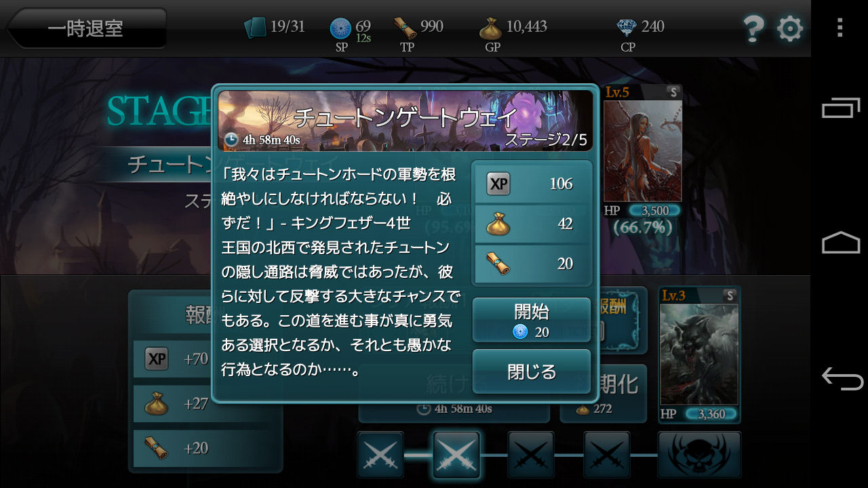Tap the 一時退室 leave room button

tap(86, 28)
